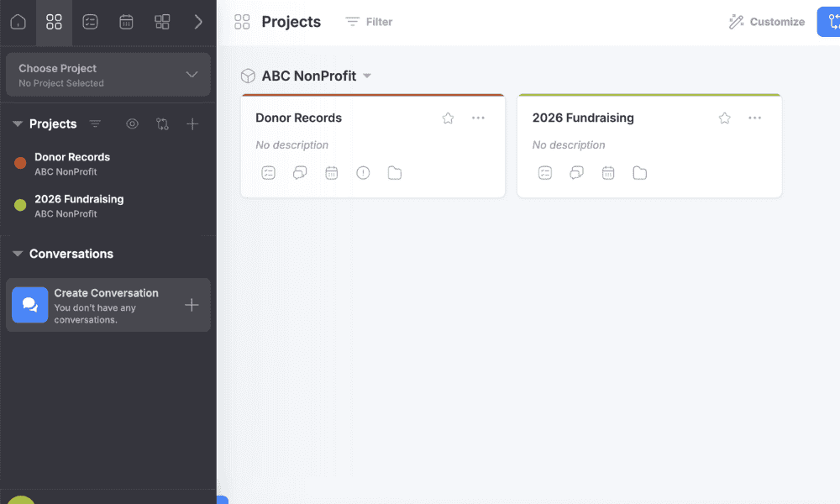Star the 2026 Fundraising project as favorite
The height and width of the screenshot is (504, 840).
tap(724, 118)
